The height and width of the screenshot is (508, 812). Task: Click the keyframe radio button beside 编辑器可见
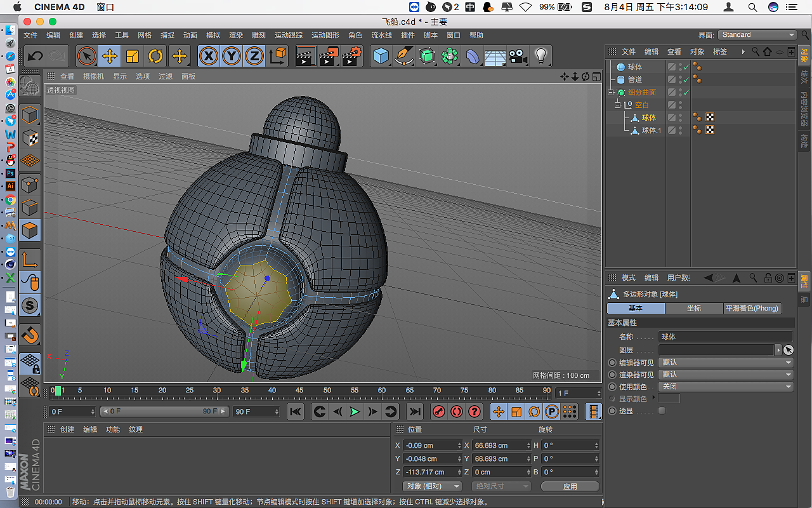coord(612,363)
